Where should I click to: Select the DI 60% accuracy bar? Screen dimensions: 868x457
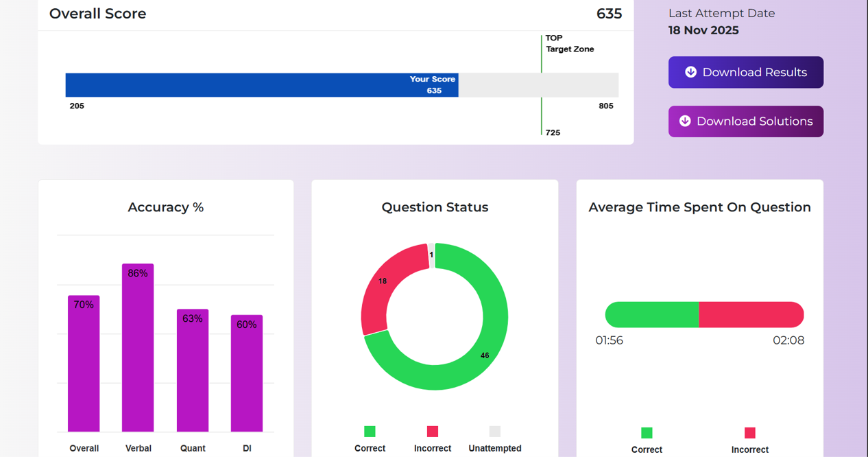247,374
